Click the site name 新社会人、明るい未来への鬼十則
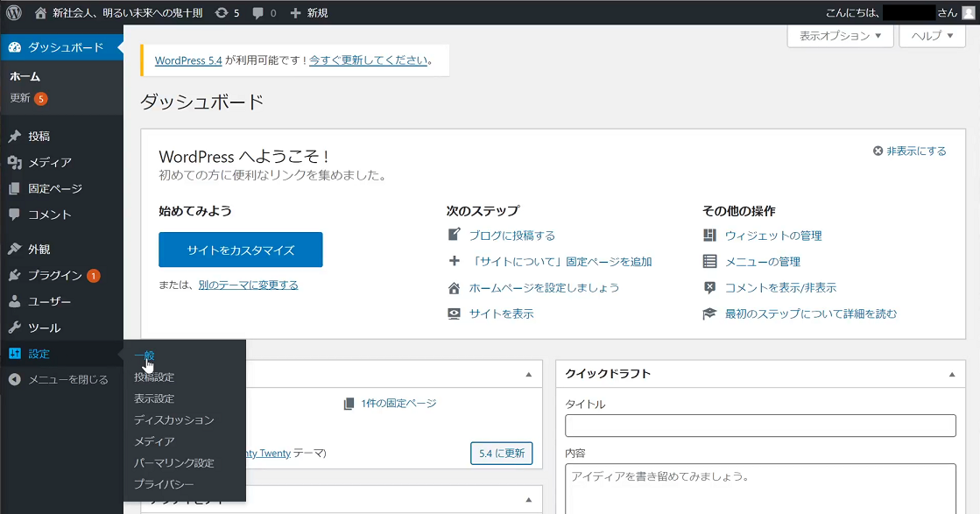This screenshot has width=980, height=514. pyautogui.click(x=128, y=12)
